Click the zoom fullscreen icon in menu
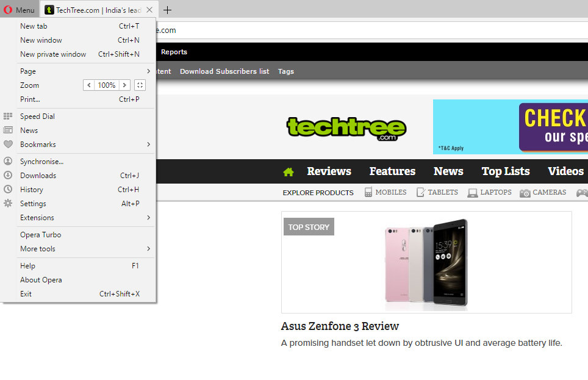Viewport: 588px width, 380px height. (x=140, y=85)
